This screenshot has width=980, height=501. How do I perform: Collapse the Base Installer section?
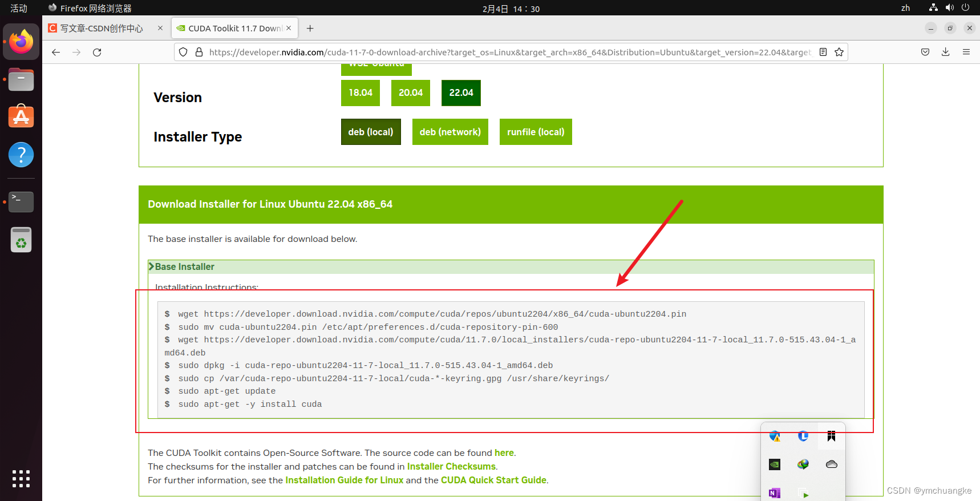point(511,266)
